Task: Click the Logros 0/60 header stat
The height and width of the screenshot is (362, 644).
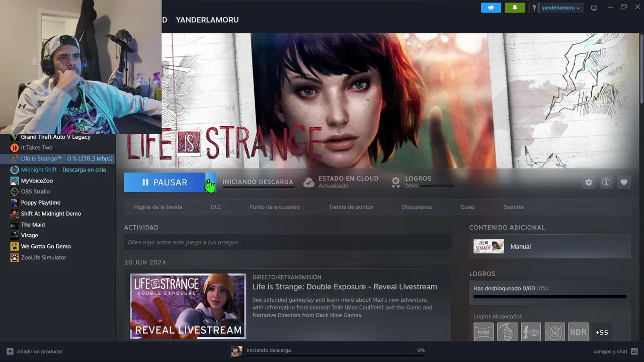Action: pos(418,182)
